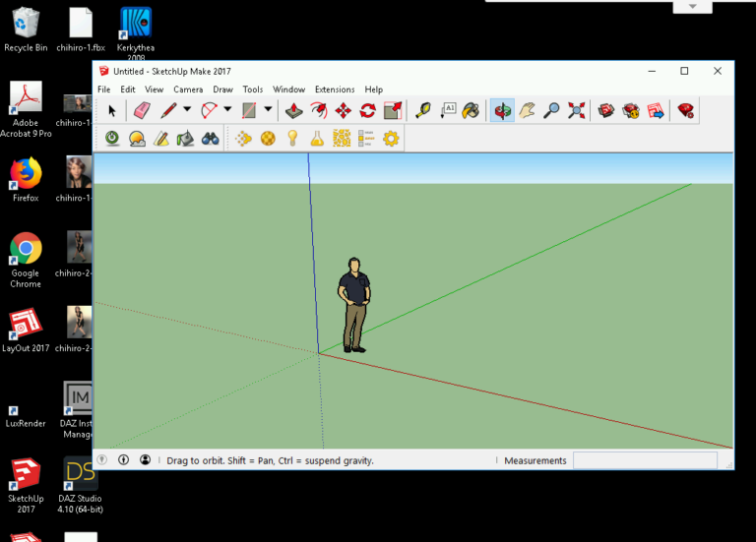Click the yellow checkered sphere icon
The image size is (756, 542).
coord(268,139)
